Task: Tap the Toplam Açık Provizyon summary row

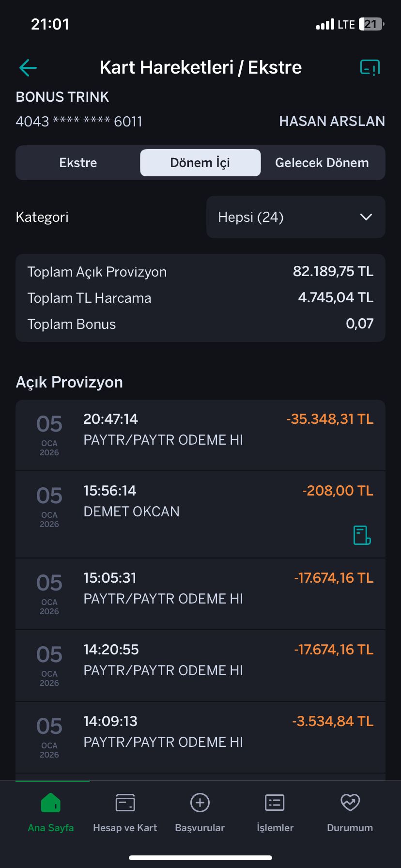Action: pyautogui.click(x=200, y=272)
